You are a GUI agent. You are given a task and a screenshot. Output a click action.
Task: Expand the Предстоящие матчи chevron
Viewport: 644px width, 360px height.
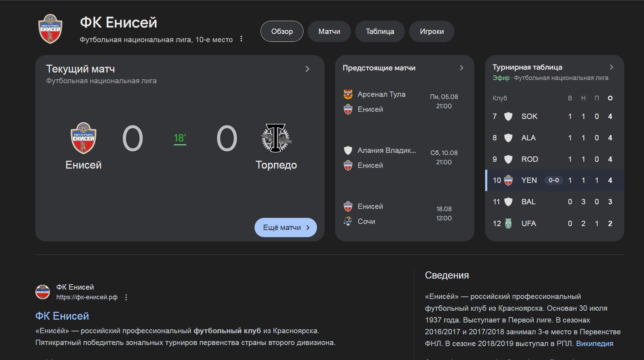(462, 68)
